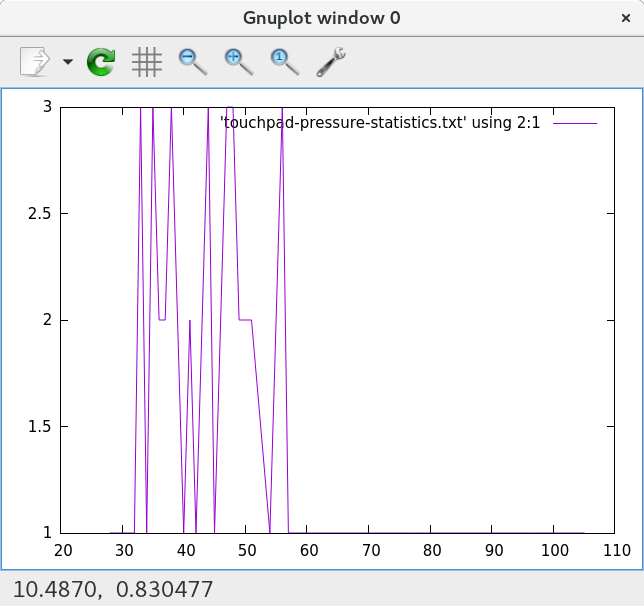Open the export dropdown arrow
Viewport: 644px width, 606px height.
pos(68,62)
